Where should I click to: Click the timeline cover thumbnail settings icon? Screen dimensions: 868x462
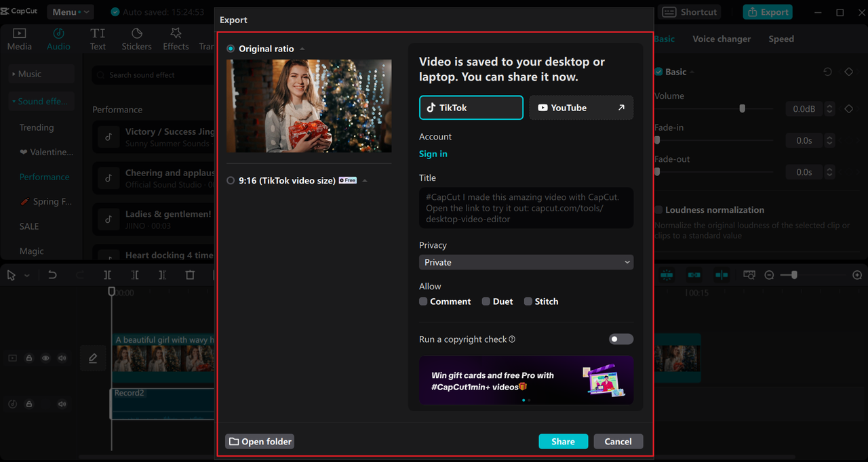click(x=749, y=275)
